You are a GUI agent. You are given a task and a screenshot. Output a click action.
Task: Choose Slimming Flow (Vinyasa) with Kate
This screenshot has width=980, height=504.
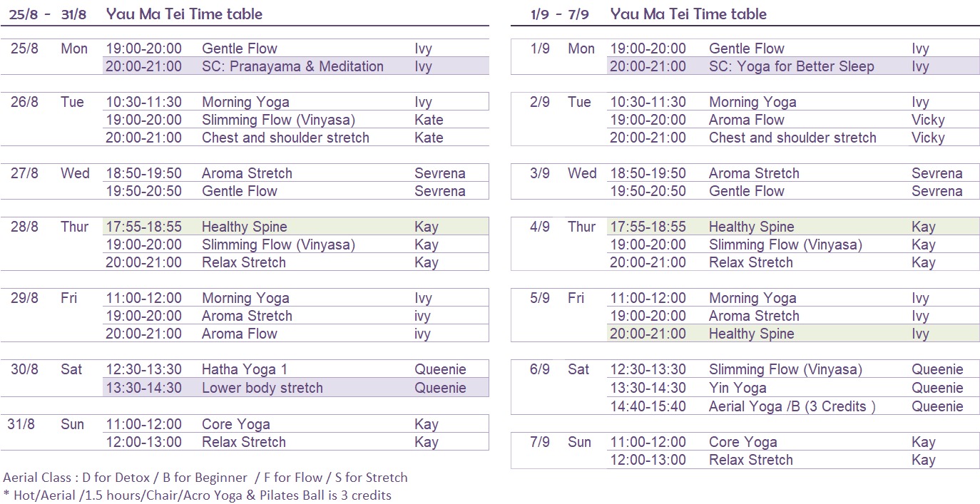[x=296, y=120]
